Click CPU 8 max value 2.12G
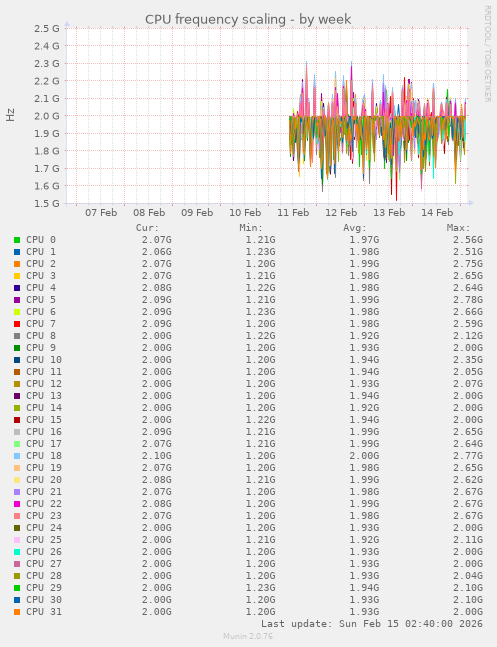Image resolution: width=497 pixels, height=647 pixels. (x=468, y=336)
